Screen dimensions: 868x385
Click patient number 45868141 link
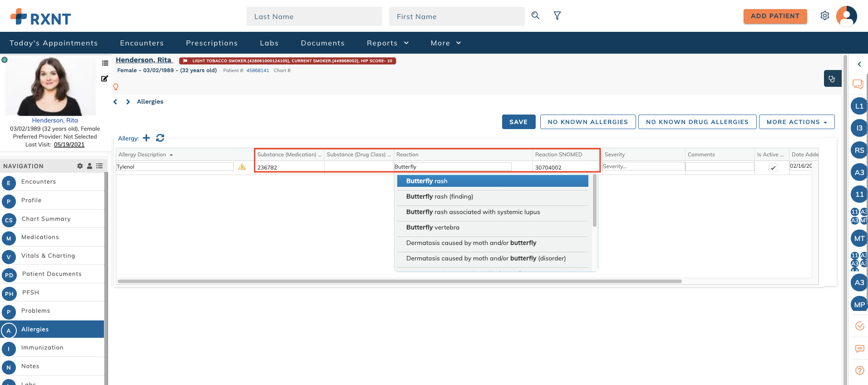coord(257,70)
